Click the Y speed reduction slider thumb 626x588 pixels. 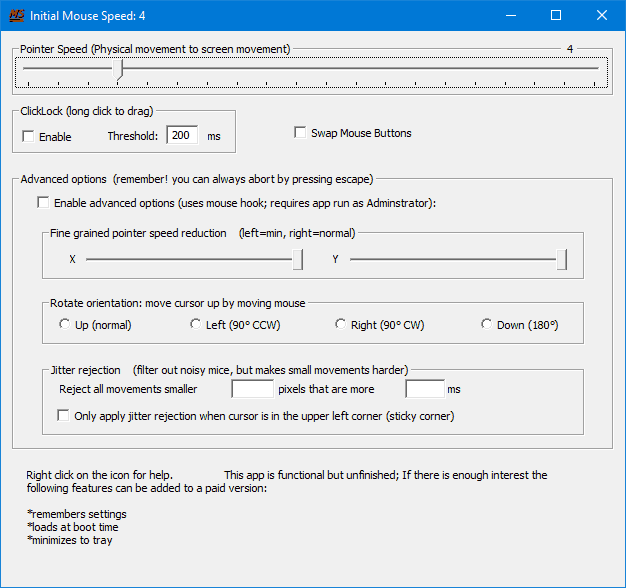coord(562,259)
